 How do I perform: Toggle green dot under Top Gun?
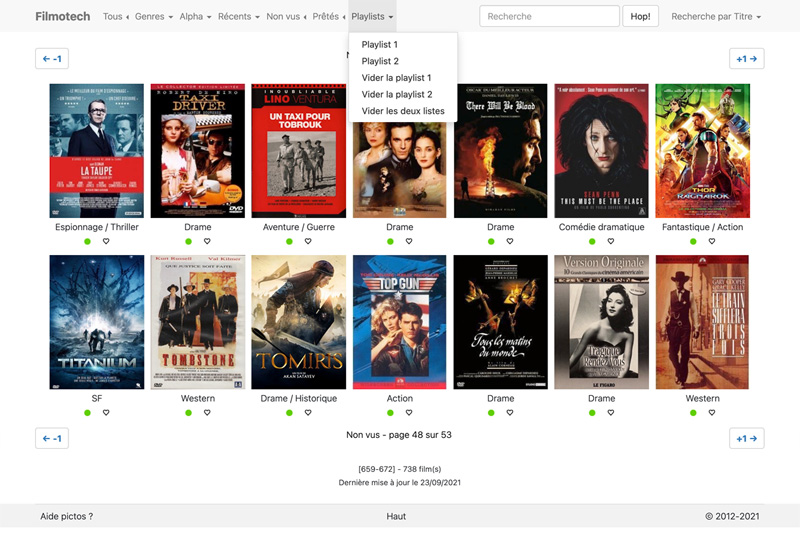pyautogui.click(x=390, y=413)
